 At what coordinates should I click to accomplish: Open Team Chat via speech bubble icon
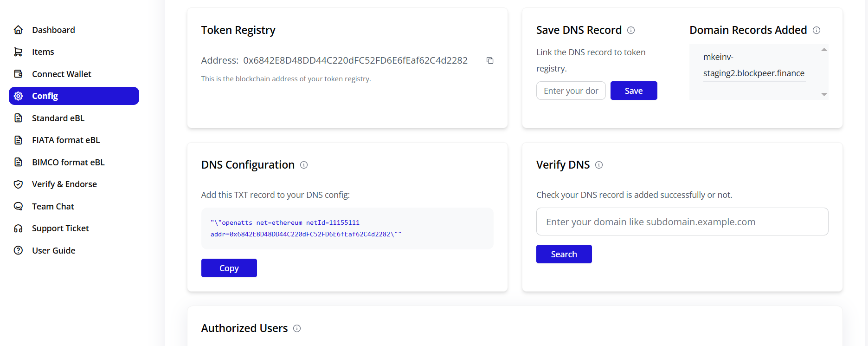(18, 206)
